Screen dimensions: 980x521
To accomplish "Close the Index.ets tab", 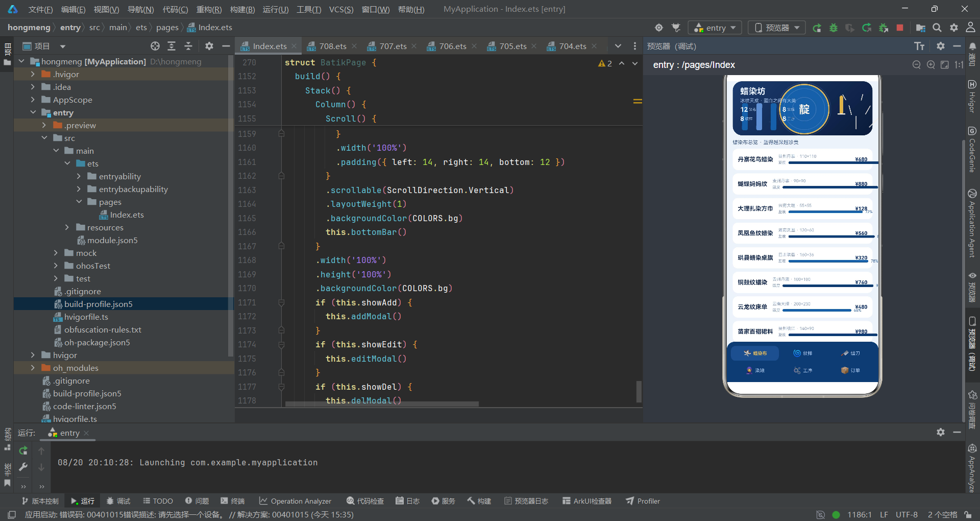I will [x=294, y=46].
